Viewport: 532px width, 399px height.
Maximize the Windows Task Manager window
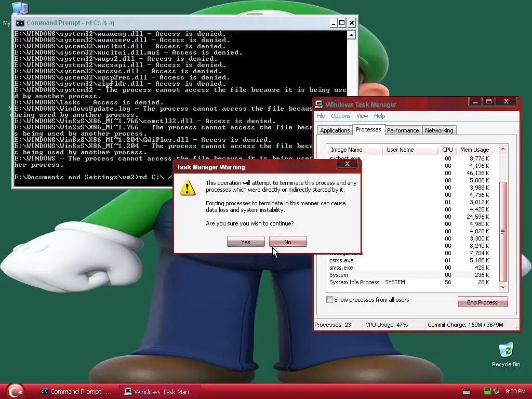[x=489, y=101]
